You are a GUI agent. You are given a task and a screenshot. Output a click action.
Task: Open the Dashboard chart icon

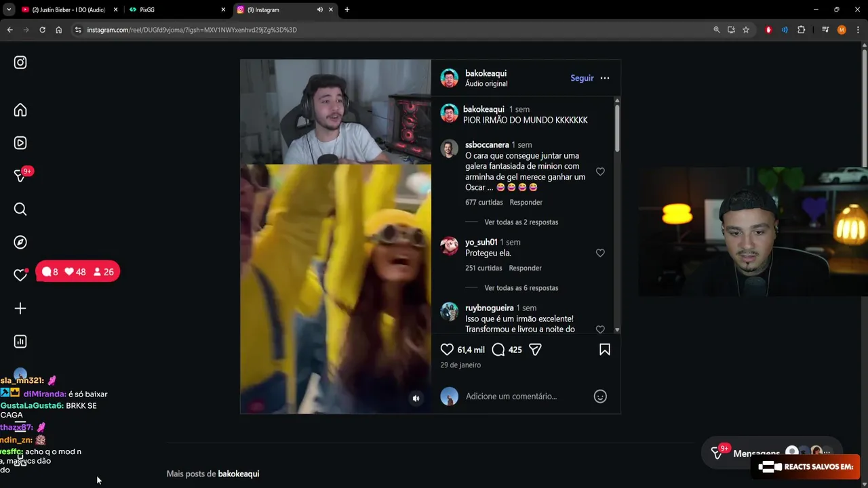point(20,342)
